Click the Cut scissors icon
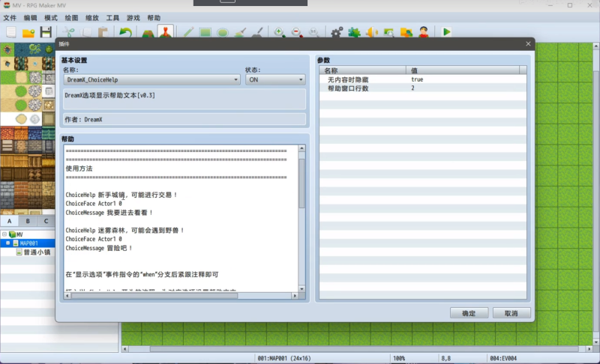Image resolution: width=600 pixels, height=364 pixels. pos(68,32)
